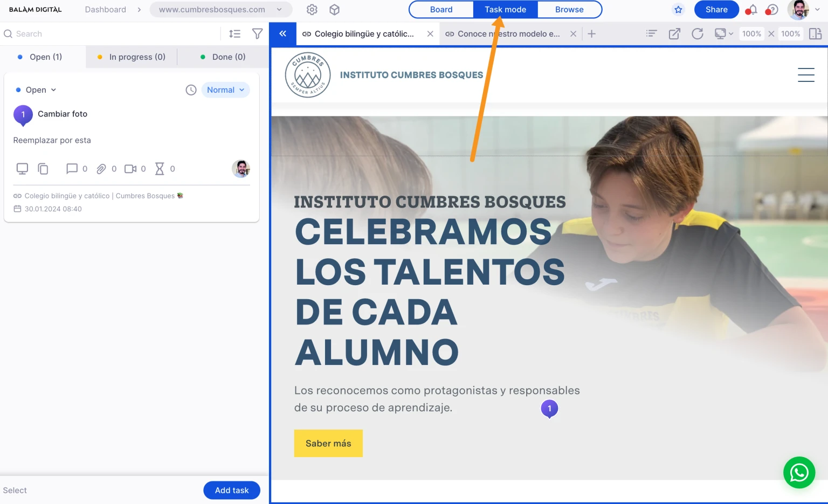
Task: Open task attachments paperclip icon
Action: 101,169
